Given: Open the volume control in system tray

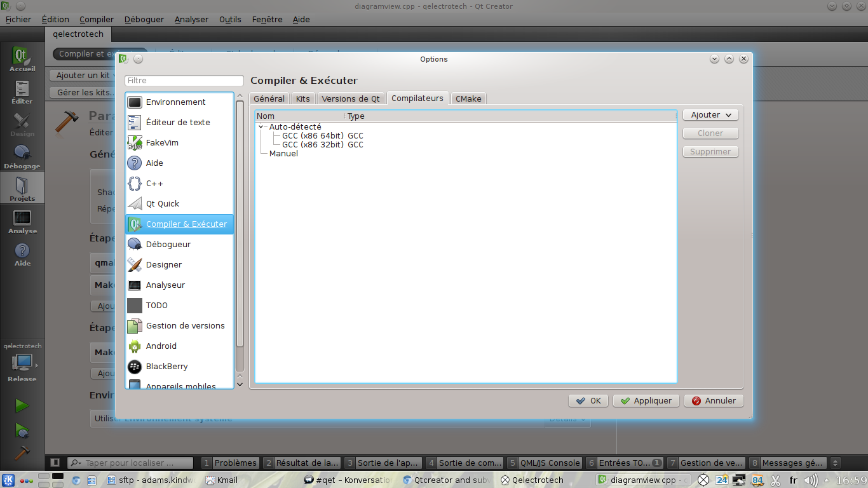Looking at the screenshot, I should (811, 480).
